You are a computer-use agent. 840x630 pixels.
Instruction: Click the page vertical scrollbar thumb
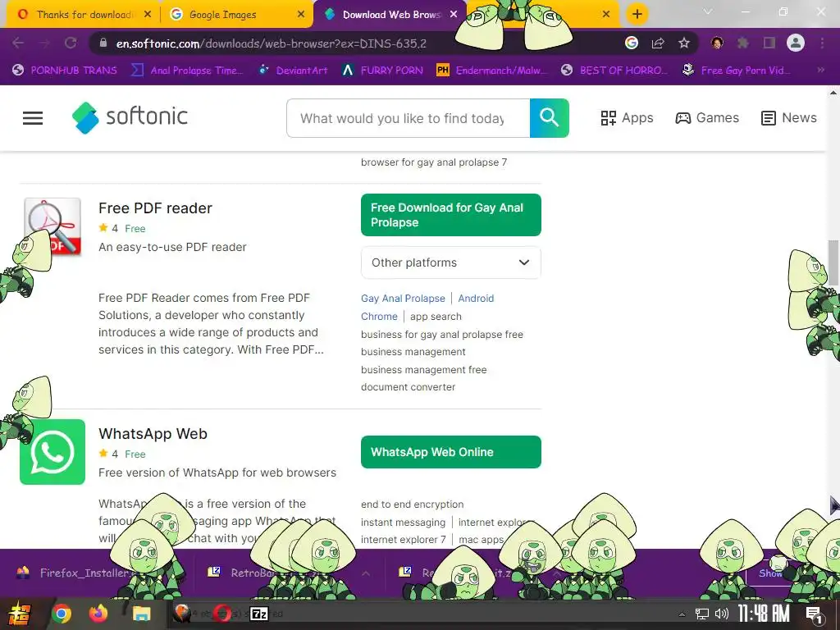coord(833,262)
